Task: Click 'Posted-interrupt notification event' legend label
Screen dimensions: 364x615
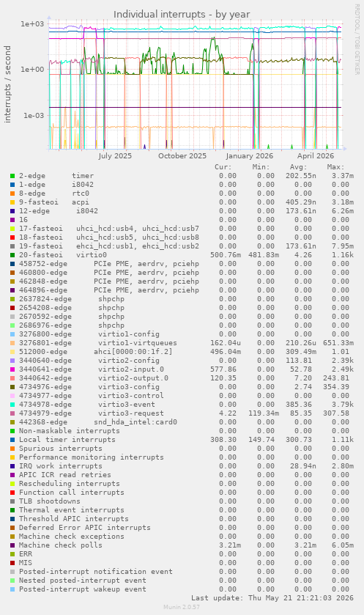Action: coord(96,572)
